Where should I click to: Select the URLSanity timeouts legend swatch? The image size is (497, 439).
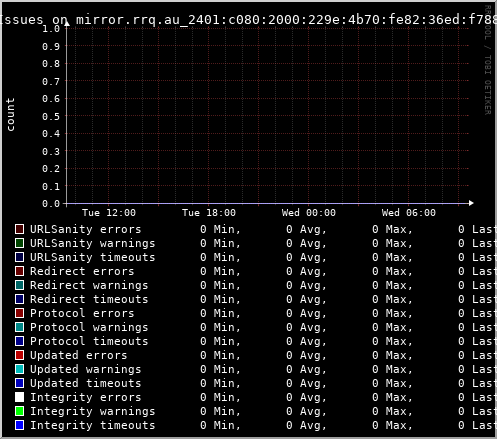pyautogui.click(x=20, y=257)
